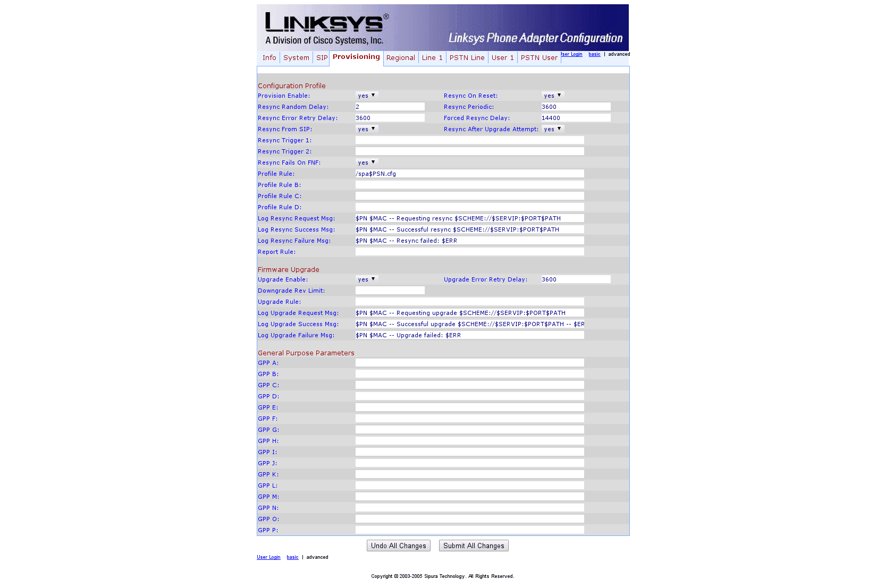Open the Upgrade Enable dropdown
The image size is (885, 588).
point(367,279)
